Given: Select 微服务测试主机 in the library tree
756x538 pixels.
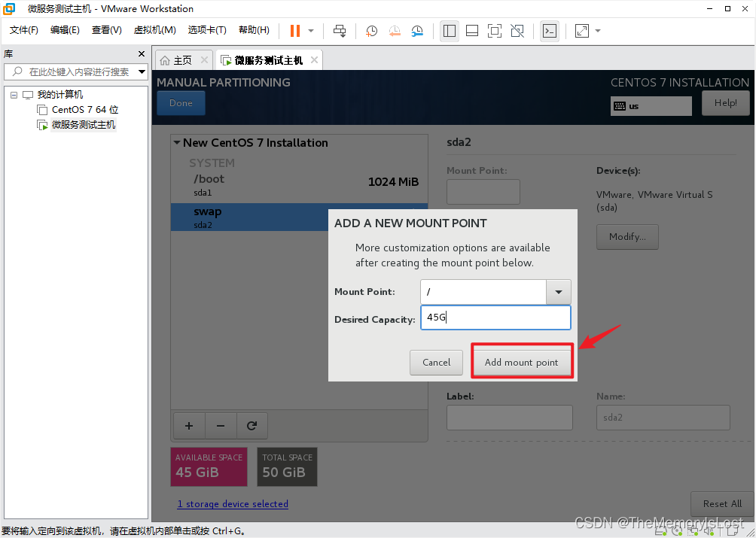Looking at the screenshot, I should [84, 125].
